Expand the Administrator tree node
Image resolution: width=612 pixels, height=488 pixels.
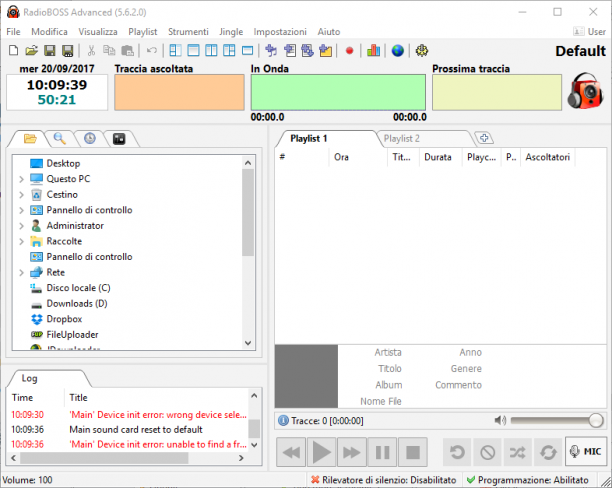(x=21, y=226)
